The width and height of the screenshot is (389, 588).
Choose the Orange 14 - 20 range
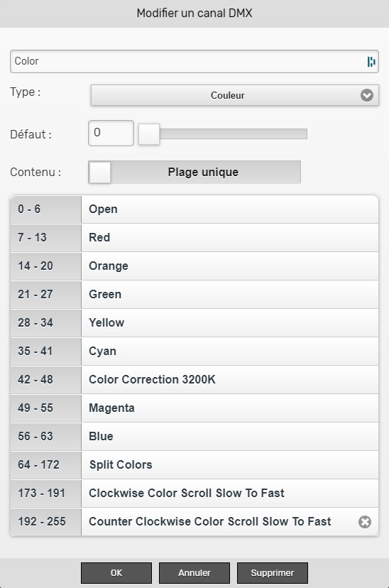click(194, 266)
